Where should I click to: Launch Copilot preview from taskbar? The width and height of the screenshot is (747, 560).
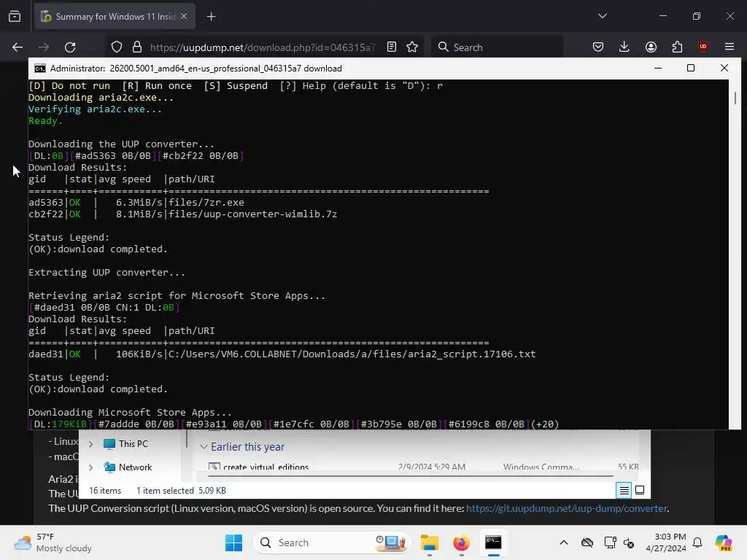(724, 542)
